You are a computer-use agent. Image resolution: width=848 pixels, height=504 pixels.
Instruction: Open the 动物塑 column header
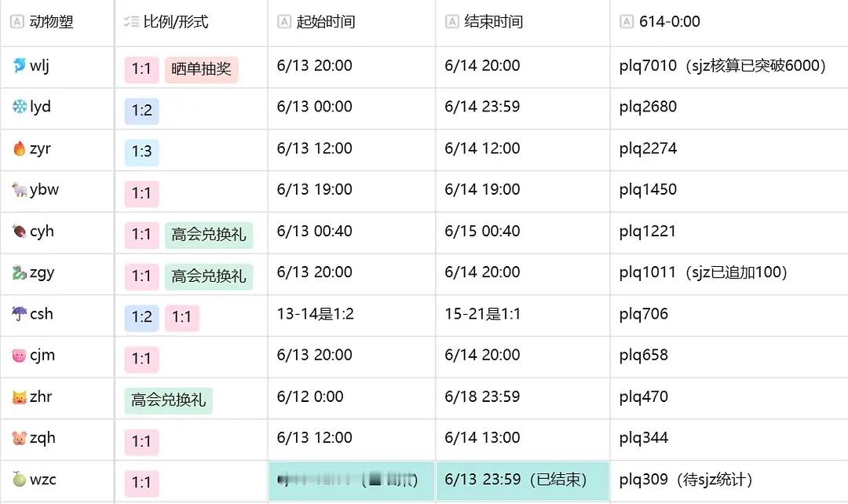pyautogui.click(x=57, y=22)
